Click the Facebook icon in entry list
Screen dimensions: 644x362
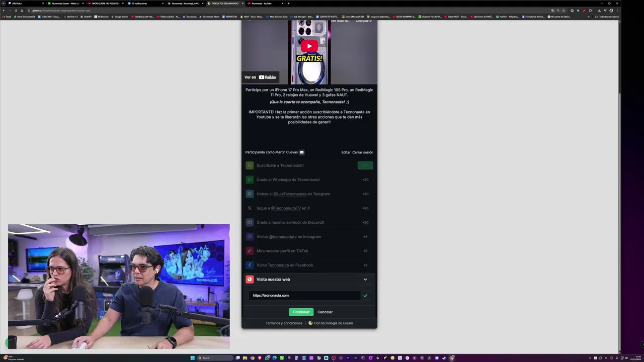pyautogui.click(x=250, y=265)
